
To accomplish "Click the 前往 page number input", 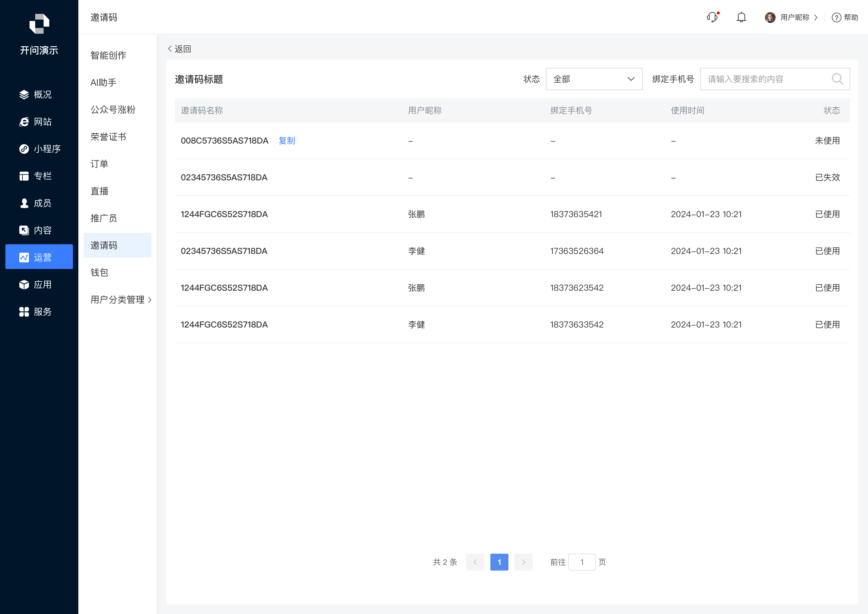I will (582, 562).
